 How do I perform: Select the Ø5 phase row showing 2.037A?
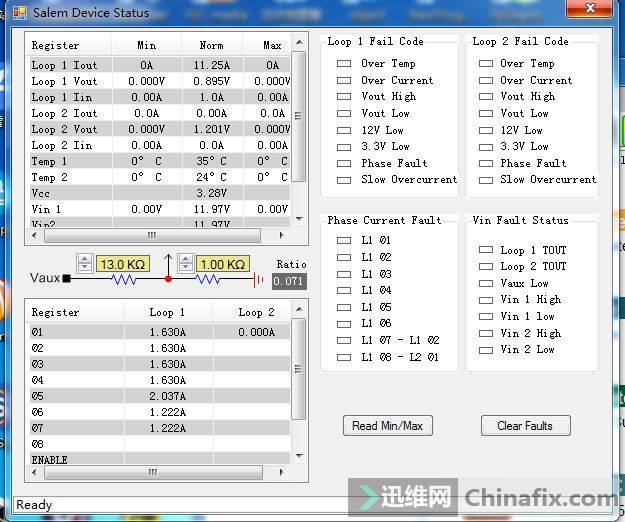tap(160, 396)
